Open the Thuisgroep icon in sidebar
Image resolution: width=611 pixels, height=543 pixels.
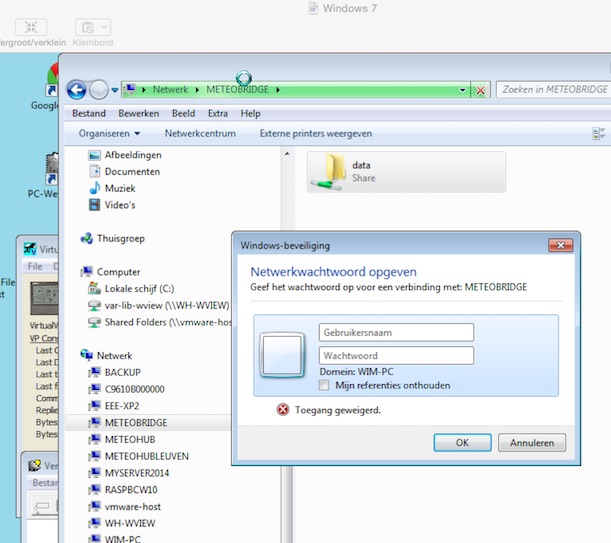[x=87, y=238]
